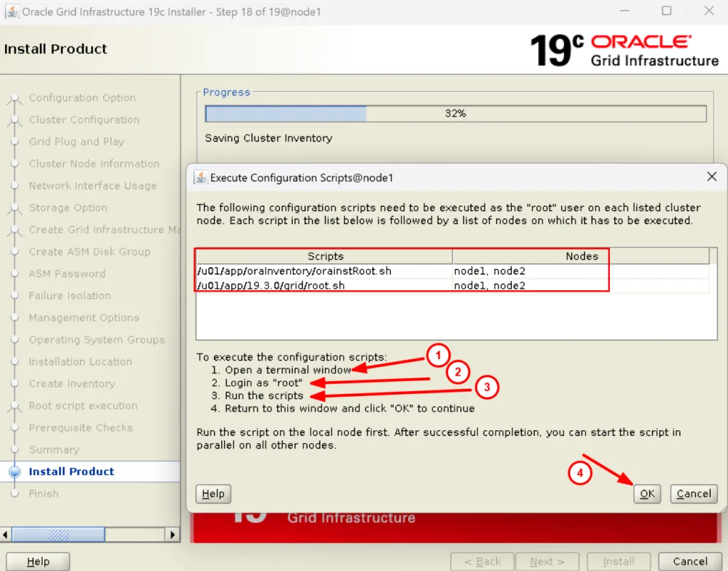Screen dimensions: 728x571
Task: Click the Java icon in dialog title bar
Action: click(201, 178)
